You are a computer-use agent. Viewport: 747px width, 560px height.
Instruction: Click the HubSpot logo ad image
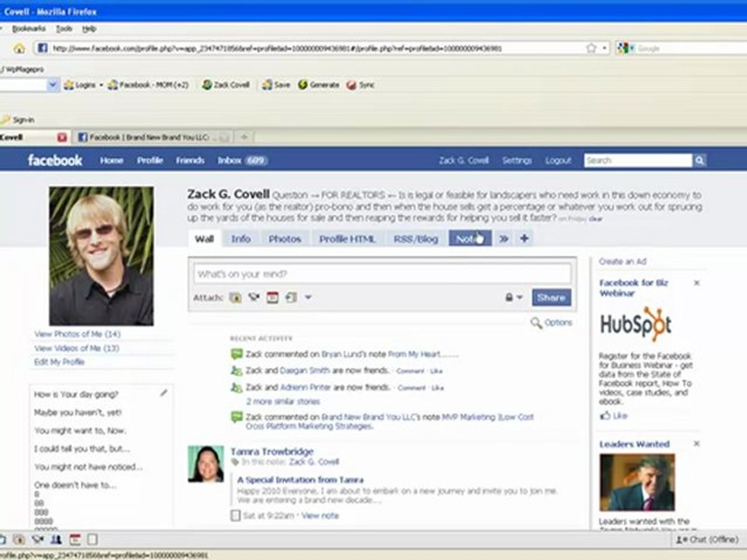(x=636, y=324)
